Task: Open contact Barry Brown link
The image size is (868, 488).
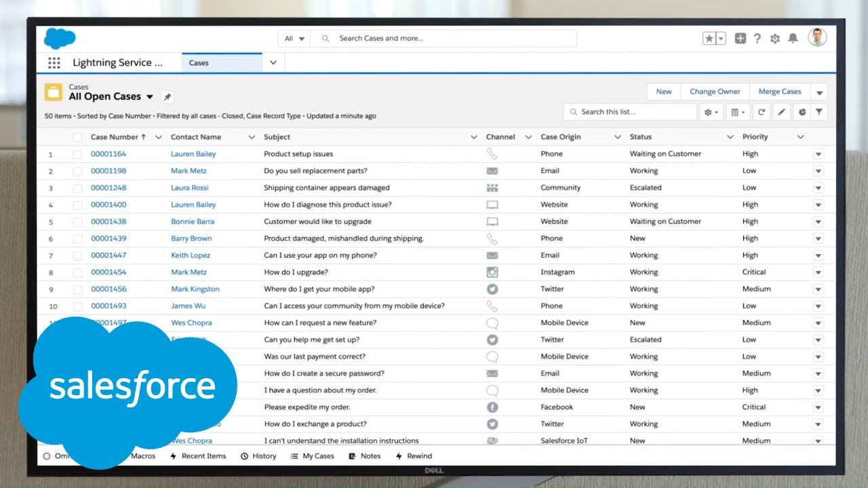Action: pyautogui.click(x=191, y=239)
